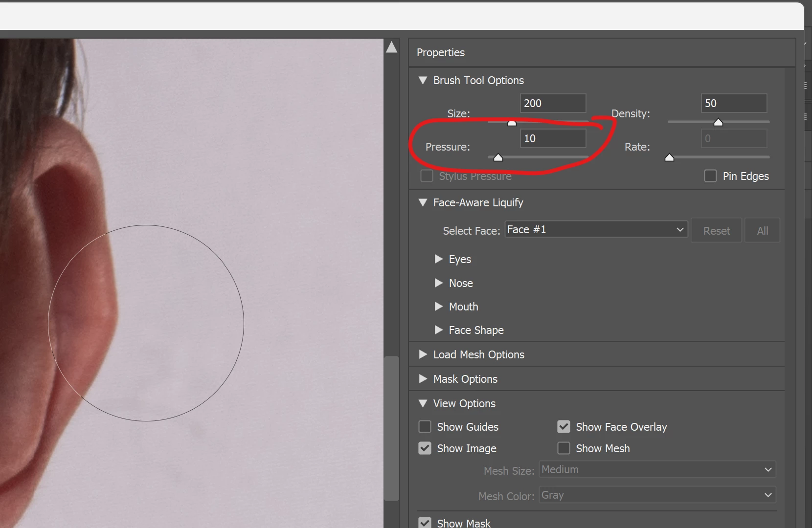Disable Show Face Overlay checkbox
Image resolution: width=812 pixels, height=528 pixels.
564,427
